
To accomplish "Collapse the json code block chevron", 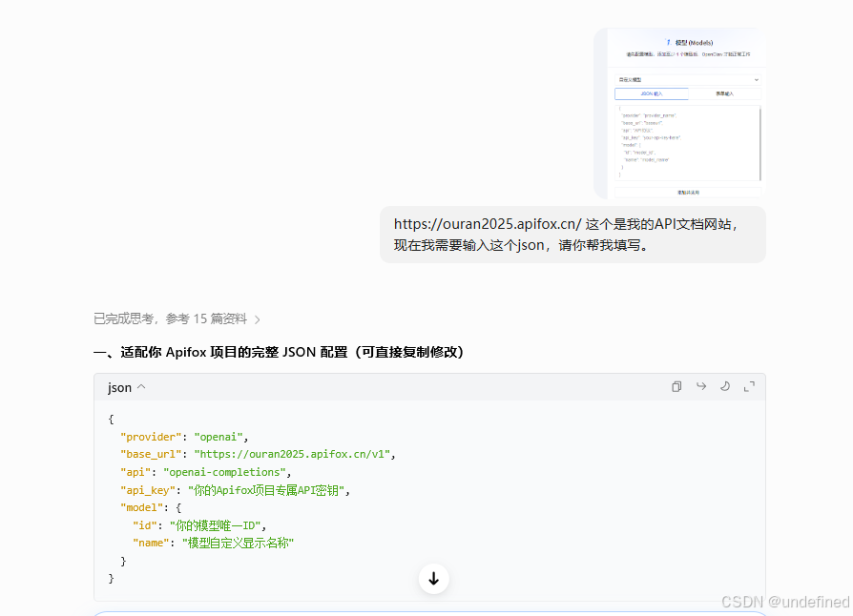I will (x=141, y=387).
